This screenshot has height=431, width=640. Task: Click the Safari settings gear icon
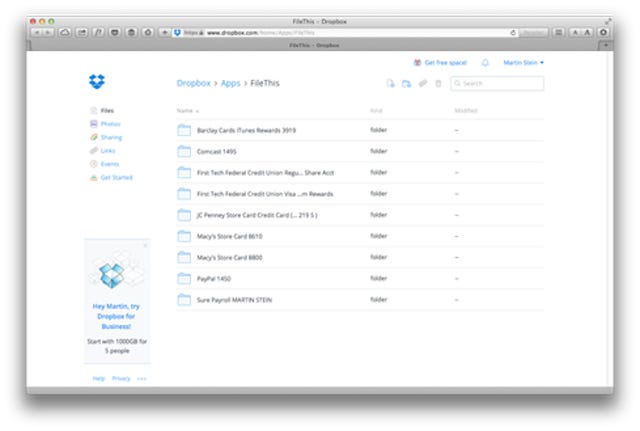603,32
